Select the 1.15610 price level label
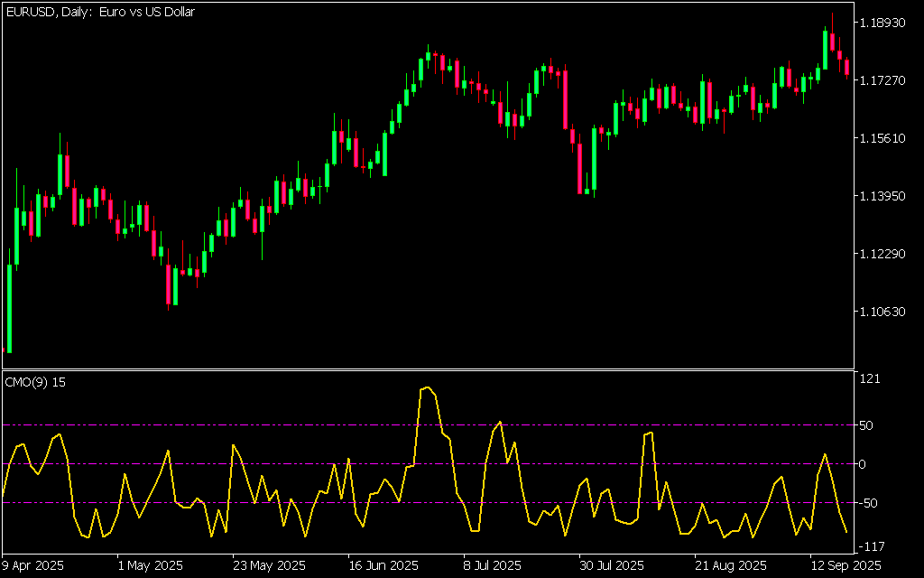Image resolution: width=924 pixels, height=578 pixels. pyautogui.click(x=885, y=138)
